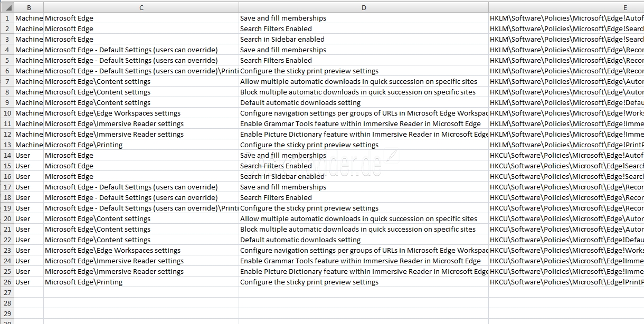Select row 24 "Enable Grammar Tools feature" cell

point(364,261)
